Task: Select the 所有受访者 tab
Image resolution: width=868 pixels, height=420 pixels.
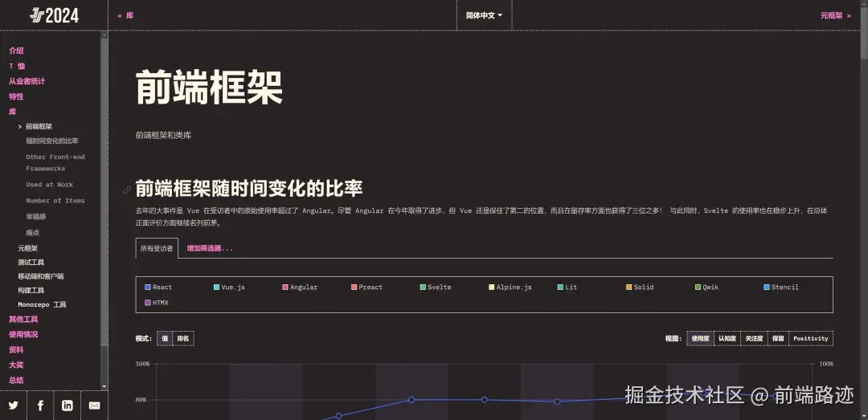Action: 157,248
